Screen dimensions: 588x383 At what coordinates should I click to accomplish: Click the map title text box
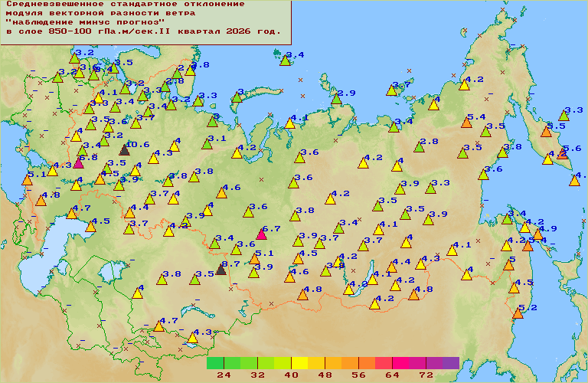coord(145,22)
